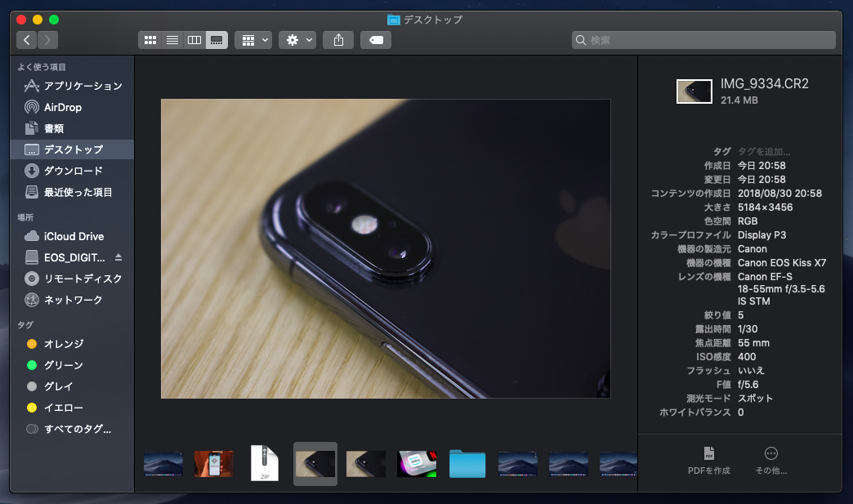Open ネットワーク in the sidebar
This screenshot has height=504, width=853.
(x=72, y=300)
